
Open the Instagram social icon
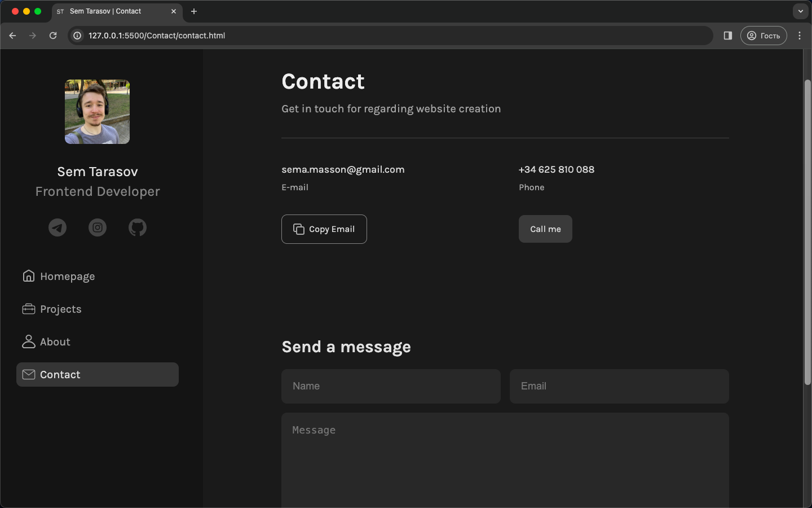(98, 227)
